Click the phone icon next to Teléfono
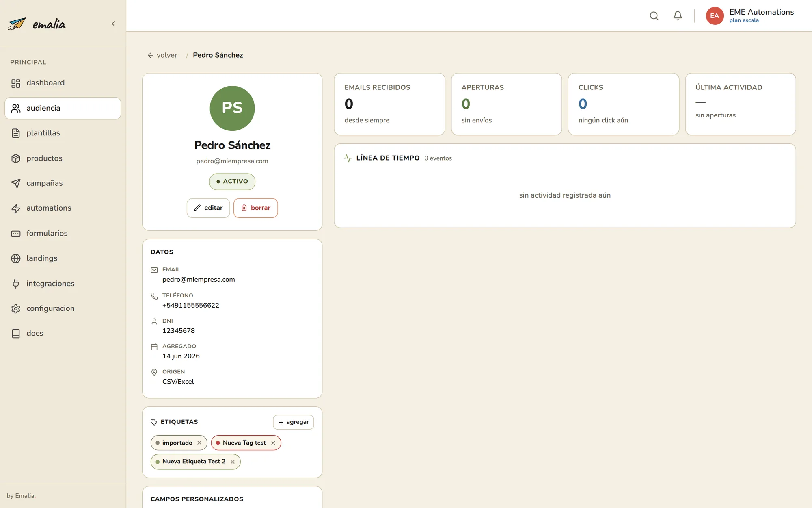Image resolution: width=812 pixels, height=508 pixels. click(154, 296)
